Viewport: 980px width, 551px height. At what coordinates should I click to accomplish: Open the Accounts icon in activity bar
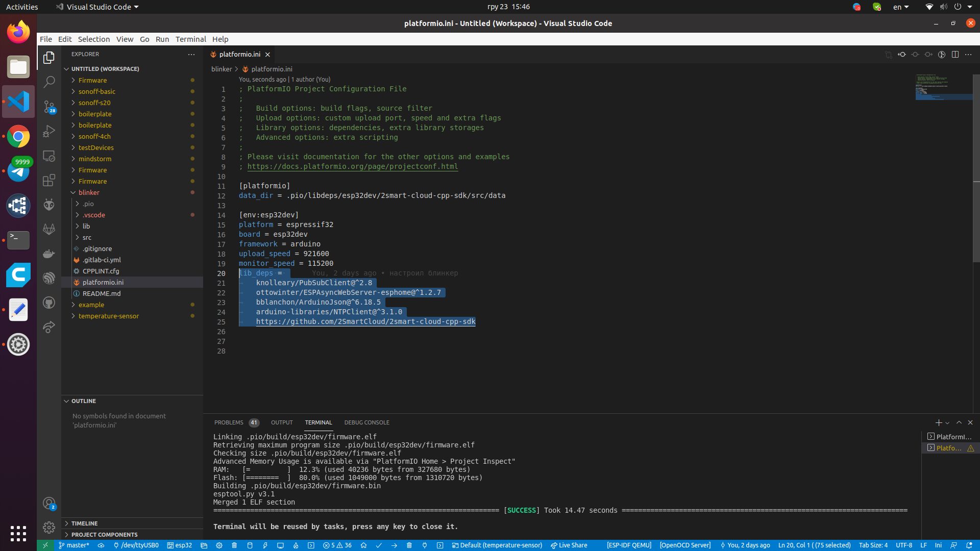49,504
